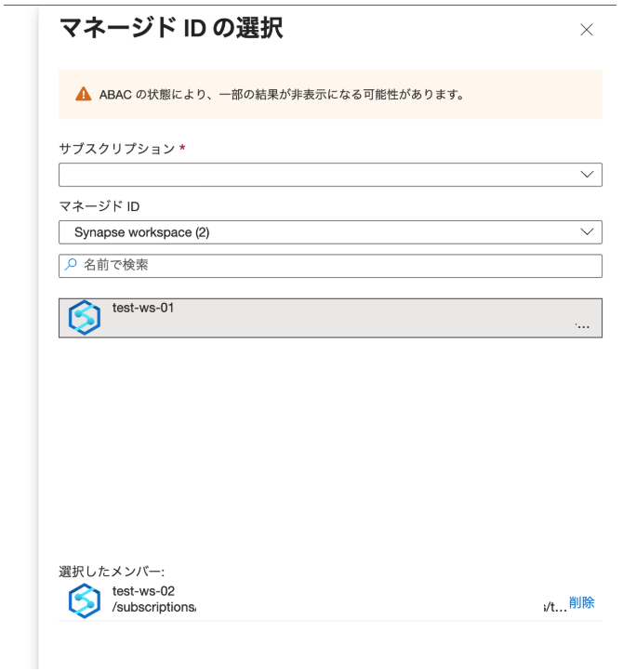Open the サブスクリプション dropdown field

pyautogui.click(x=316, y=175)
